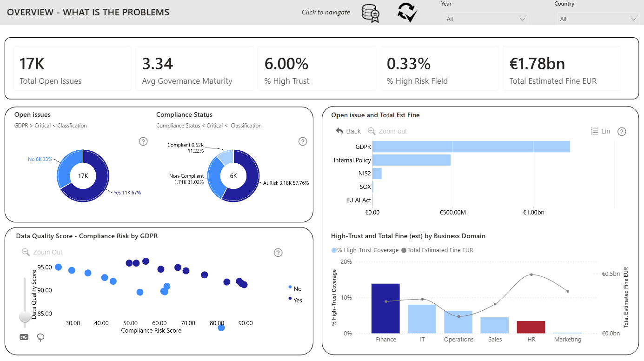This screenshot has width=644, height=361.
Task: Click Zoom Out in the scatter chart
Action: point(42,252)
